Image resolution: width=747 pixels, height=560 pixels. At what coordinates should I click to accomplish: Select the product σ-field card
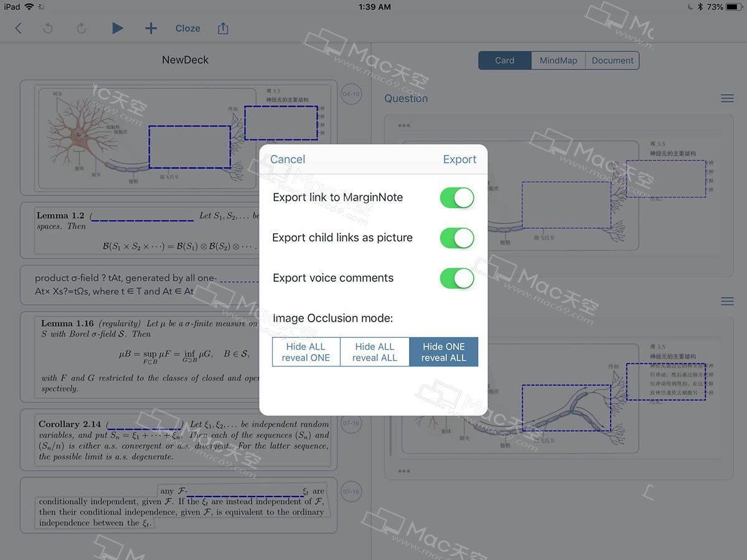[178, 285]
